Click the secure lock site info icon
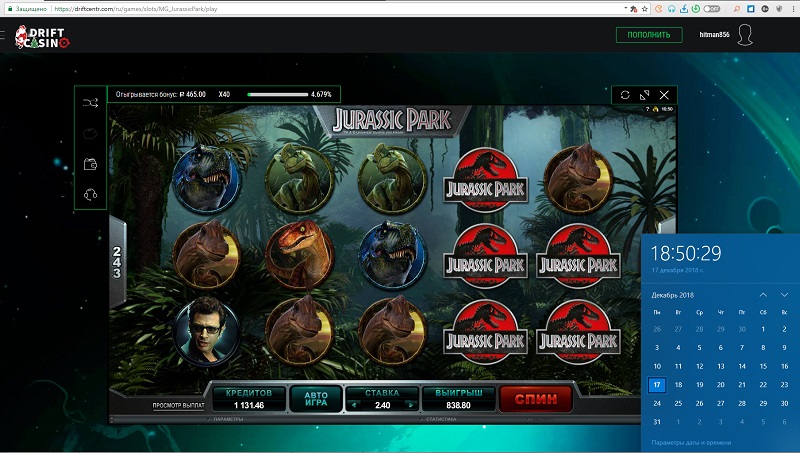Image resolution: width=800 pixels, height=453 pixels. (x=10, y=9)
